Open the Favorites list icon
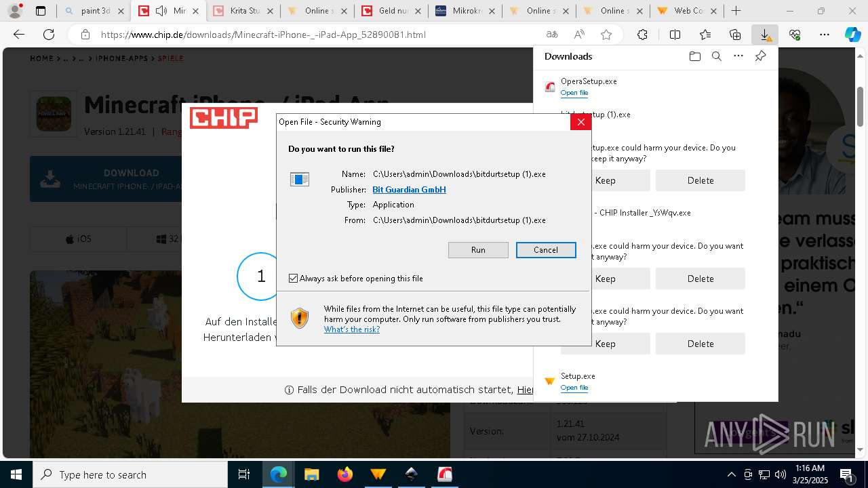The width and height of the screenshot is (868, 488). [705, 35]
